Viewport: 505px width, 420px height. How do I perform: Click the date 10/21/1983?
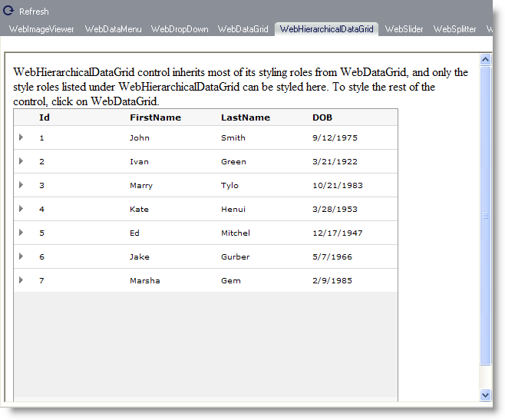338,186
